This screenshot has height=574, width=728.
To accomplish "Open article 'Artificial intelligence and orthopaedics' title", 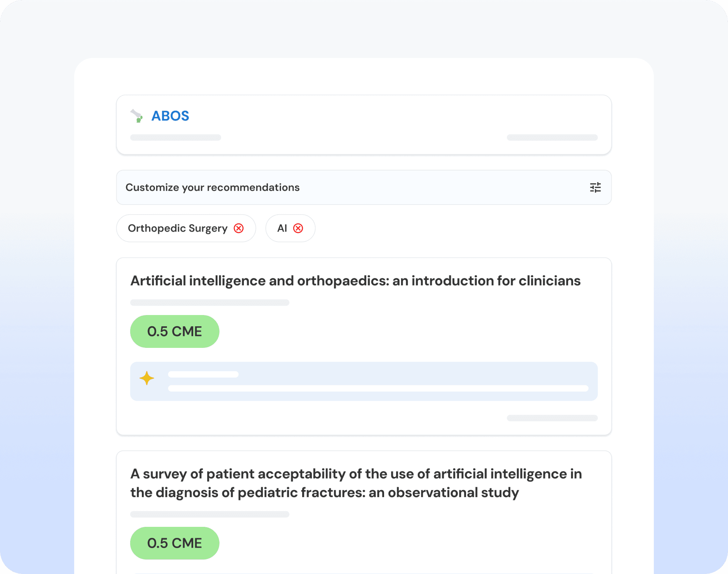I will [355, 281].
